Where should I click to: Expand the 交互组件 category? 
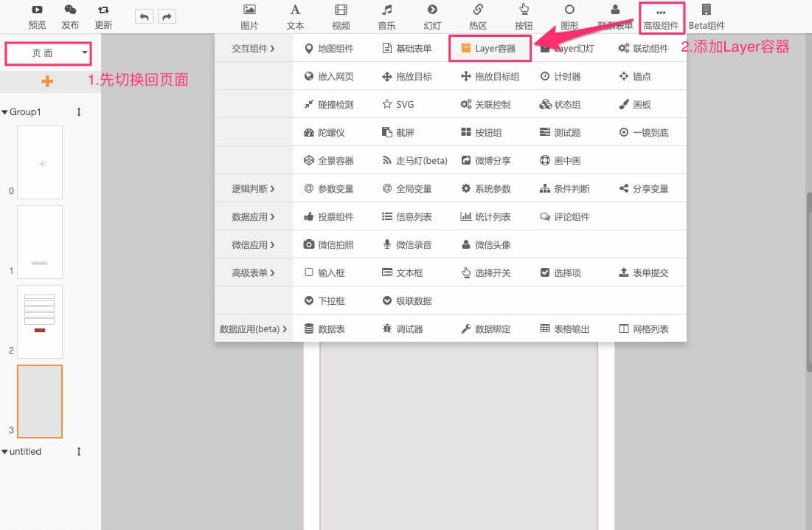[253, 49]
